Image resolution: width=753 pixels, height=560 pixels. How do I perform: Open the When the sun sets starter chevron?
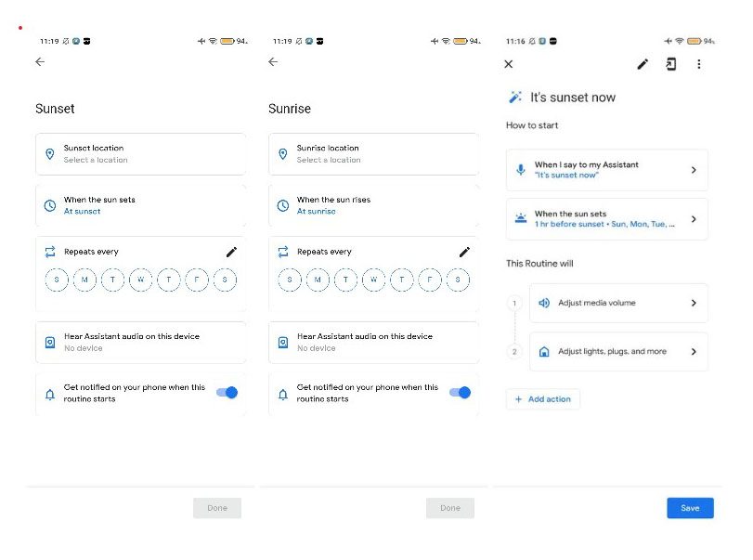pyautogui.click(x=694, y=219)
